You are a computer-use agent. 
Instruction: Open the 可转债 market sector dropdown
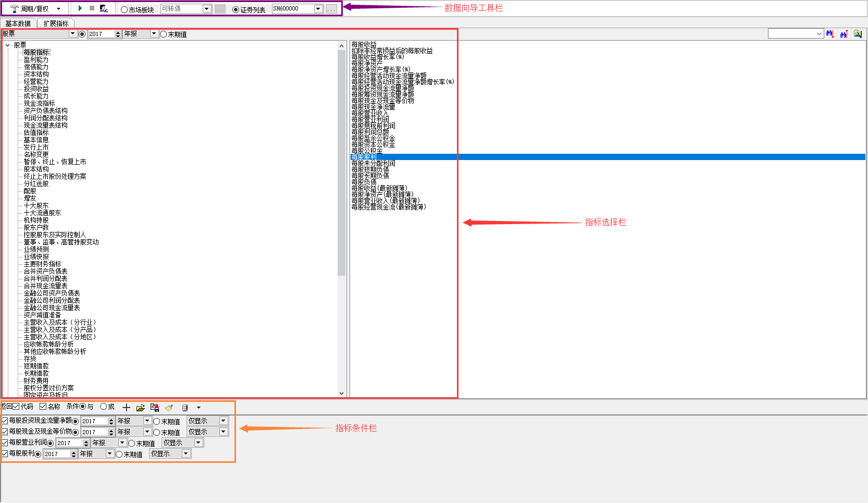[207, 9]
